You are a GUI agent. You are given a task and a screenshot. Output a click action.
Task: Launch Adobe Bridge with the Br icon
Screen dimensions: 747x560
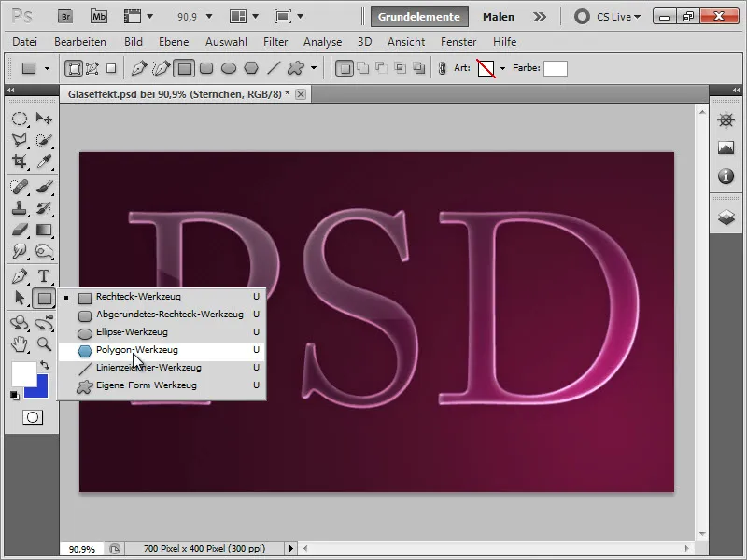[65, 17]
